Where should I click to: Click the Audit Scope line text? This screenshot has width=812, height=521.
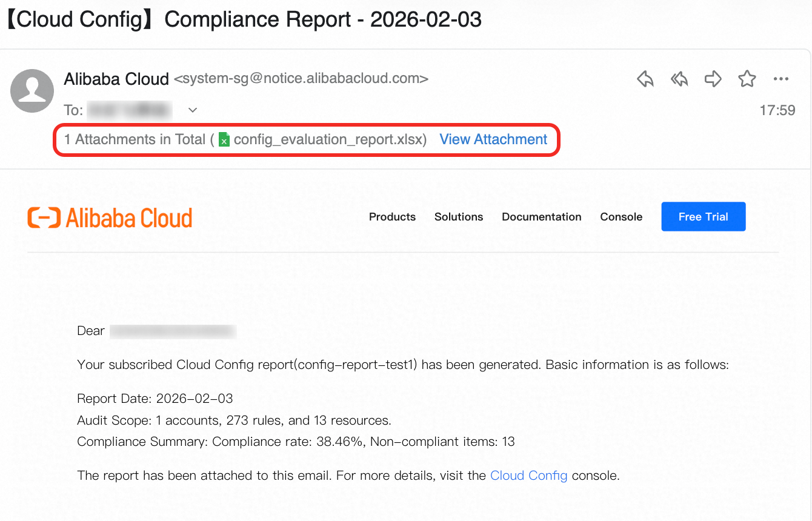[x=235, y=420]
